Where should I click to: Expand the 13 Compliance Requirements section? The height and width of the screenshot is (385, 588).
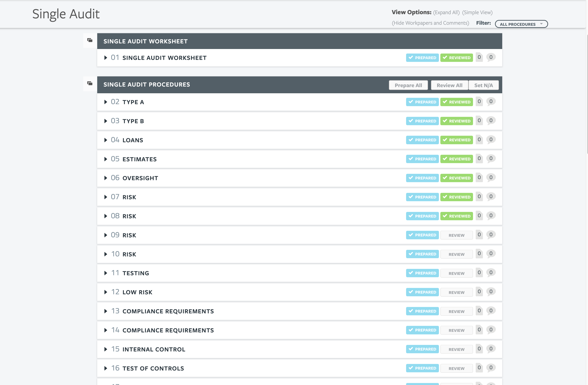point(106,311)
